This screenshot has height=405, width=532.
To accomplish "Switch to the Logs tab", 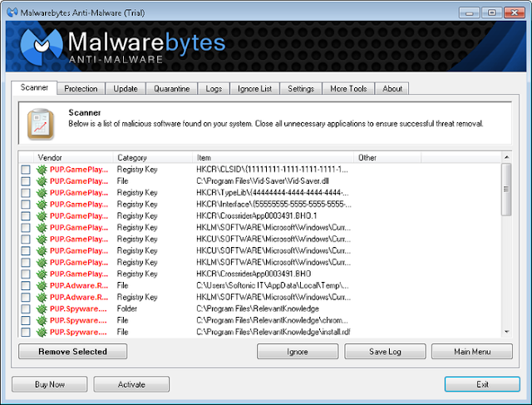I will (x=214, y=89).
